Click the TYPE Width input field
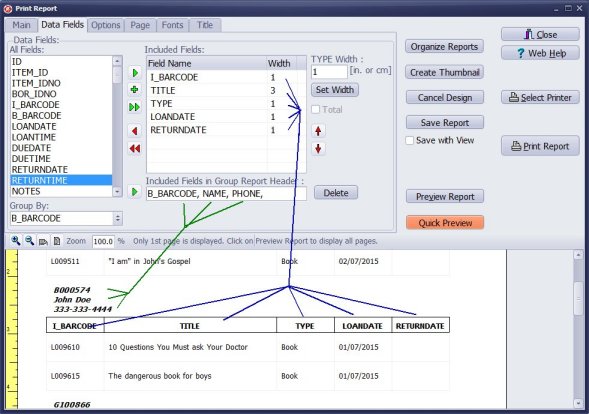Screen dimensions: 589x414 pos(329,72)
